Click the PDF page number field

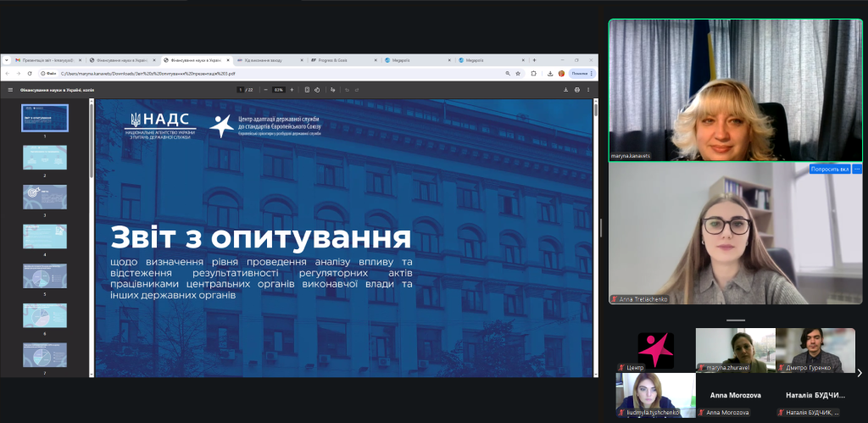(x=241, y=89)
